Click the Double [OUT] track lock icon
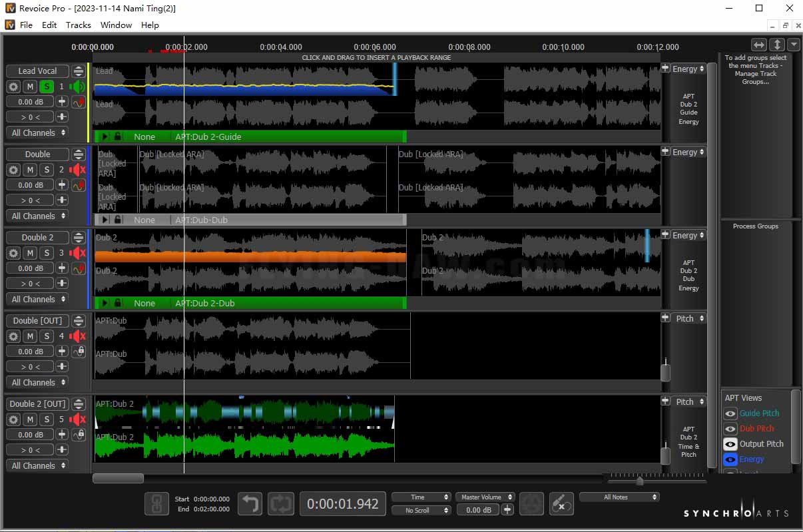This screenshot has height=532, width=803. (x=79, y=351)
